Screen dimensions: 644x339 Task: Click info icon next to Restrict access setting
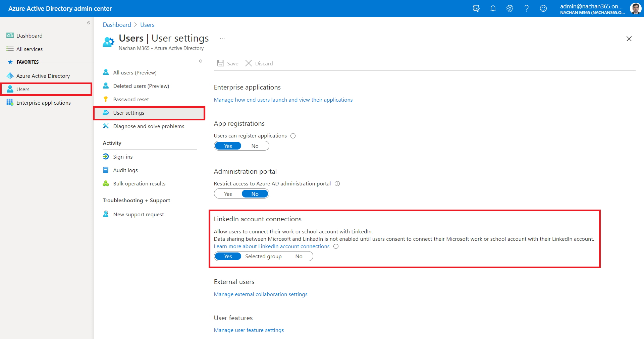(337, 184)
